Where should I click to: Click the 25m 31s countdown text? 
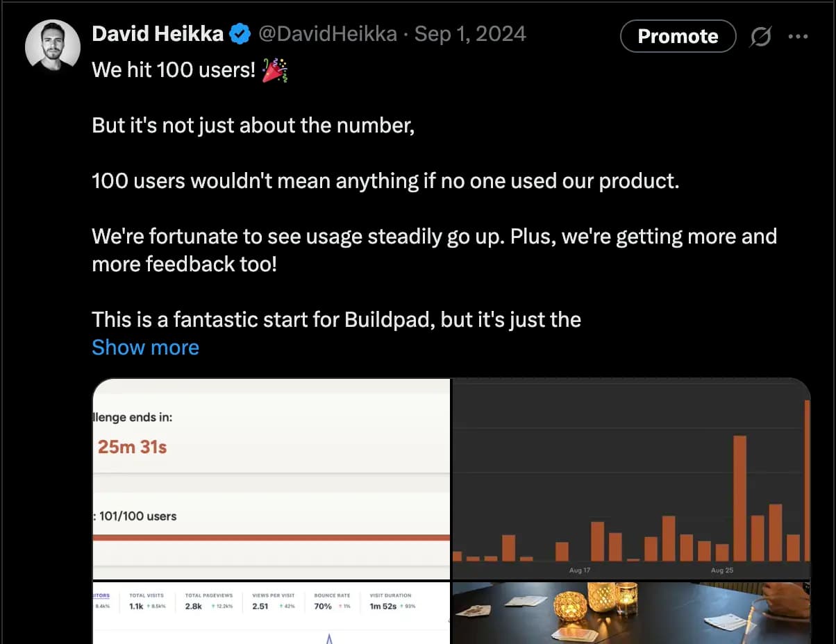(132, 447)
